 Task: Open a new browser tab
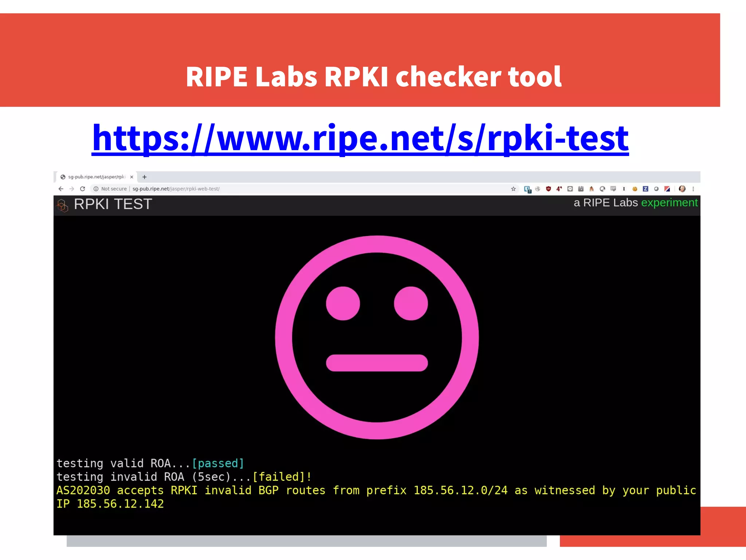(145, 177)
